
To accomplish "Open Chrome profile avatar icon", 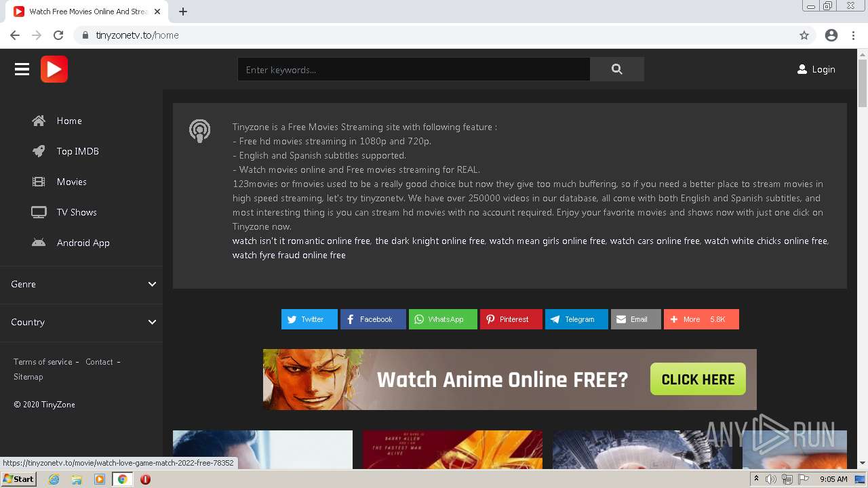I will tap(831, 35).
